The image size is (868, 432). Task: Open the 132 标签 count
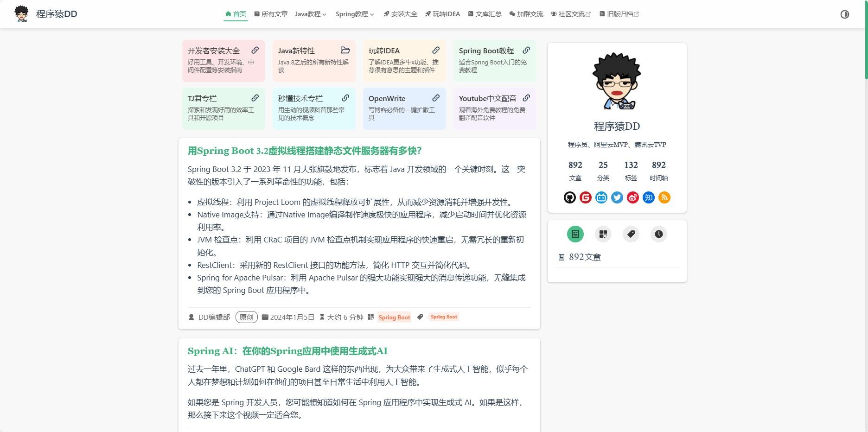click(x=631, y=171)
